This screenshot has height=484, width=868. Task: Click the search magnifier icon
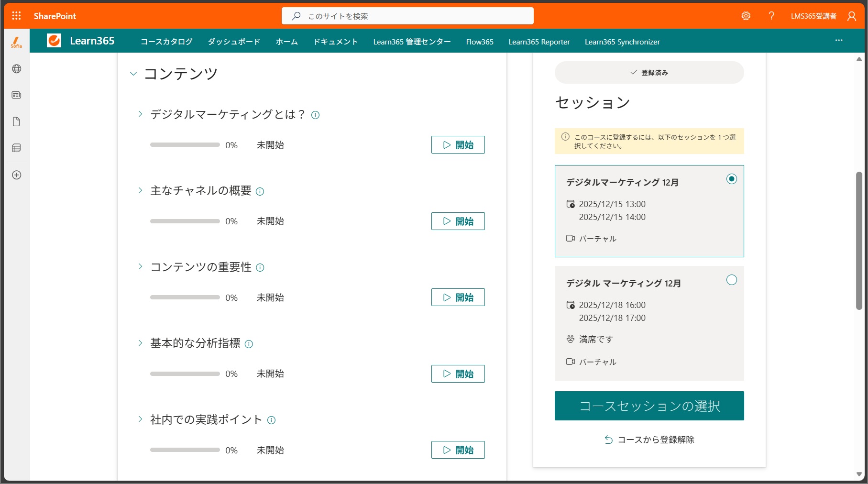tap(296, 16)
